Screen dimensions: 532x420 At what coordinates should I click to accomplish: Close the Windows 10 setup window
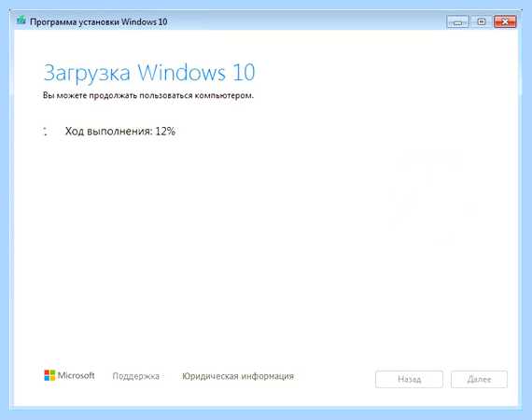point(505,21)
